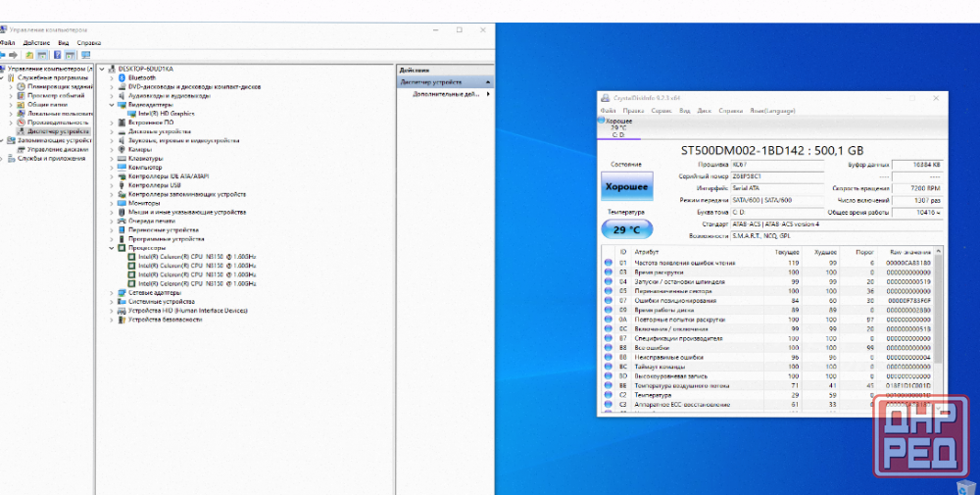Open the Действие menu in Computer Management
The height and width of the screenshot is (495, 980).
pos(36,43)
